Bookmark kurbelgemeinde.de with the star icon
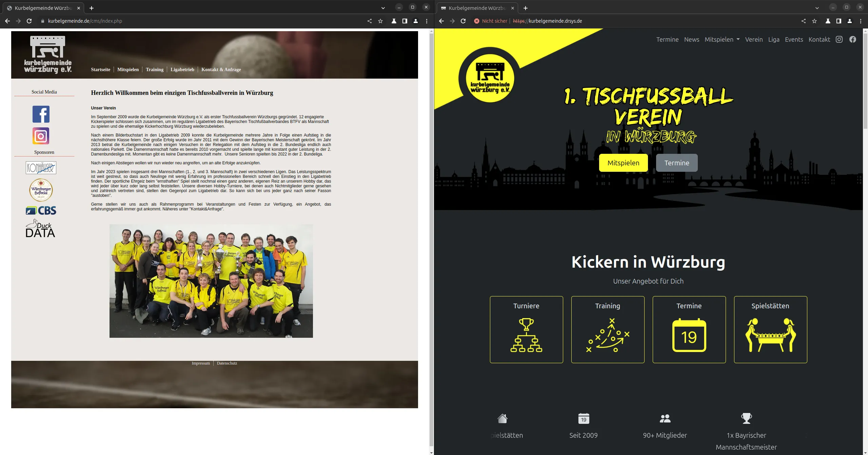Image resolution: width=868 pixels, height=455 pixels. [380, 21]
